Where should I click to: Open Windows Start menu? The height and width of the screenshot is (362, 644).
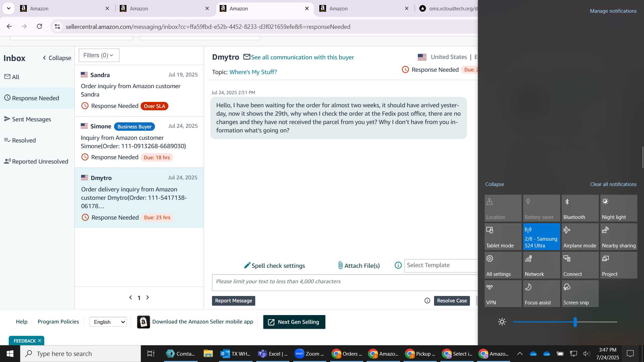pos(10,354)
